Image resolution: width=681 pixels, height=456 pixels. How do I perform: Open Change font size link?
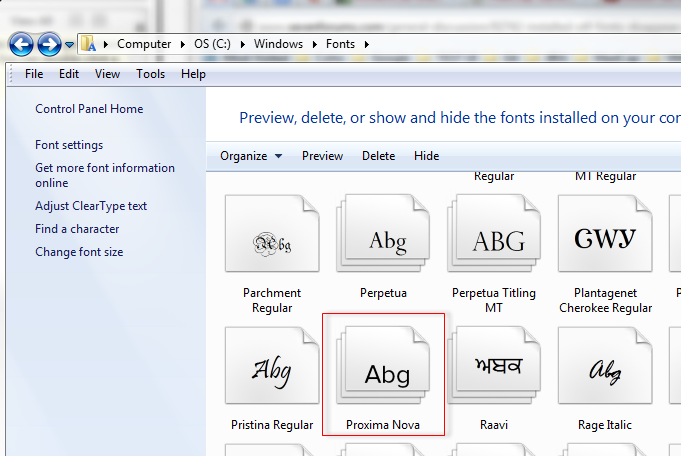click(79, 252)
